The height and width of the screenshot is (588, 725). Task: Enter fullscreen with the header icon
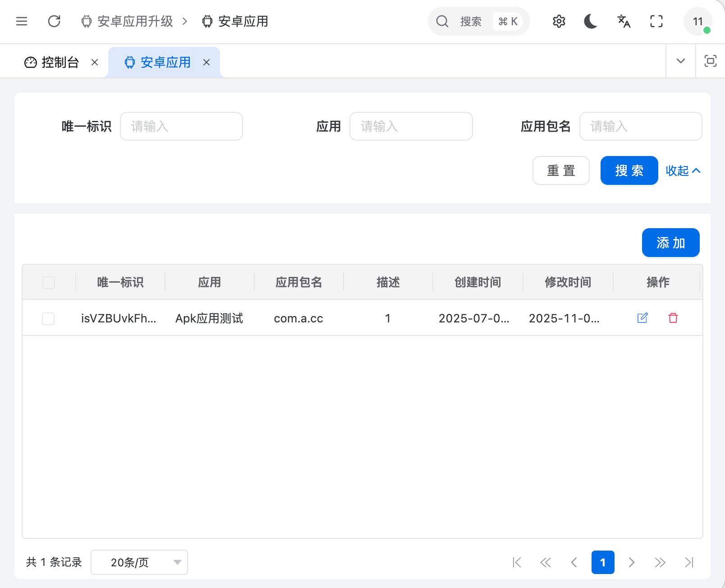click(x=656, y=21)
